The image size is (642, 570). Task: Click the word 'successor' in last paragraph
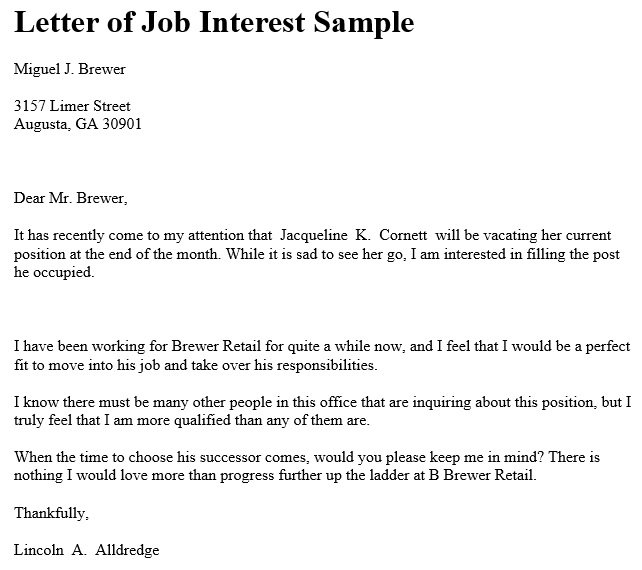230,457
